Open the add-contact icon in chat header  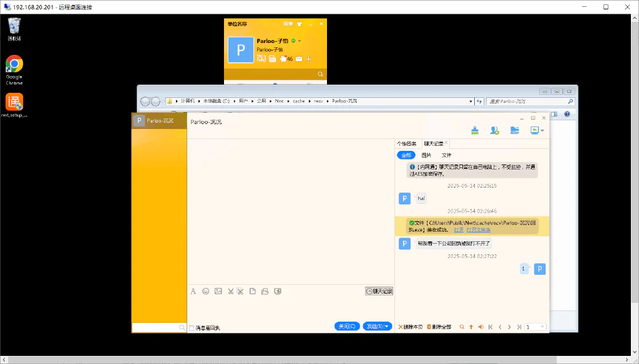tap(494, 130)
